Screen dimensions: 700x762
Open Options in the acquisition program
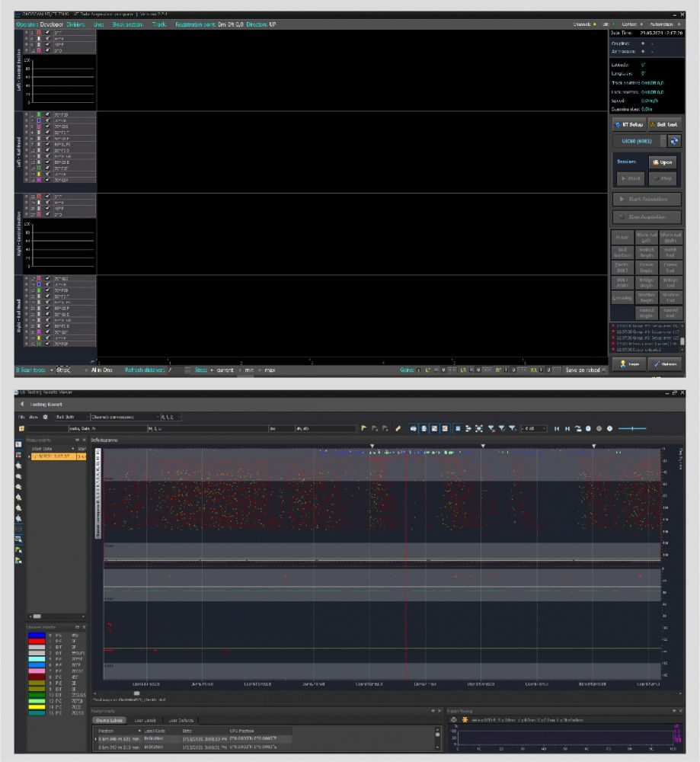(665, 364)
